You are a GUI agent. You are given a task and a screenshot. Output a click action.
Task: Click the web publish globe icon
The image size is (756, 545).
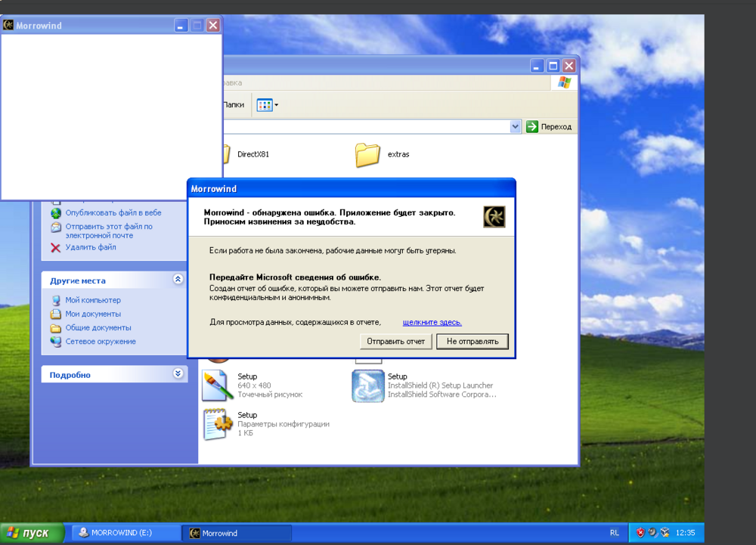click(x=56, y=212)
